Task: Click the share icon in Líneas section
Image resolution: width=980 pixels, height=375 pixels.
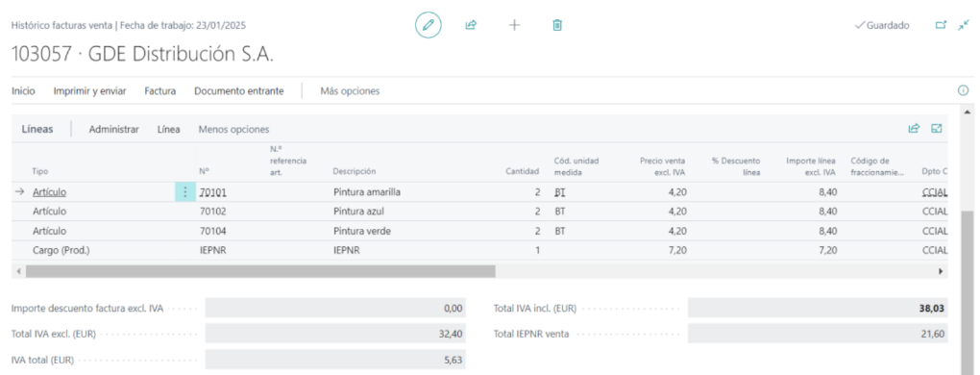Action: [914, 129]
